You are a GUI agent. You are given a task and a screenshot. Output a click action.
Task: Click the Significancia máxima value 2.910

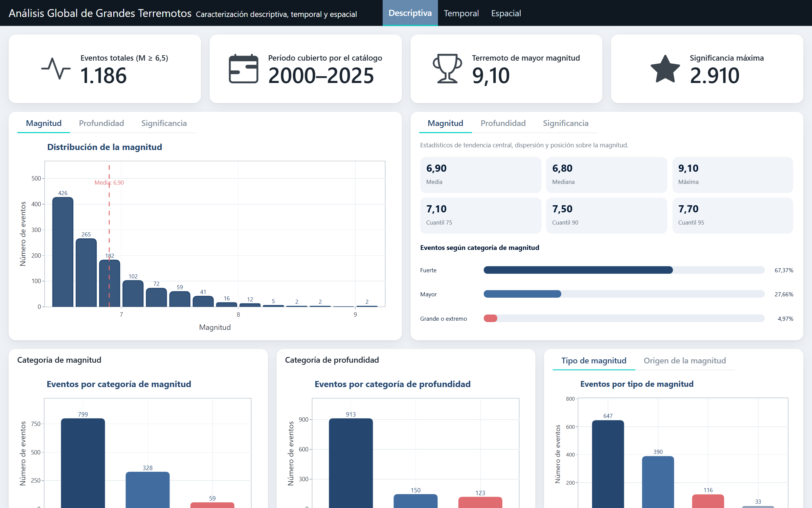pos(715,76)
